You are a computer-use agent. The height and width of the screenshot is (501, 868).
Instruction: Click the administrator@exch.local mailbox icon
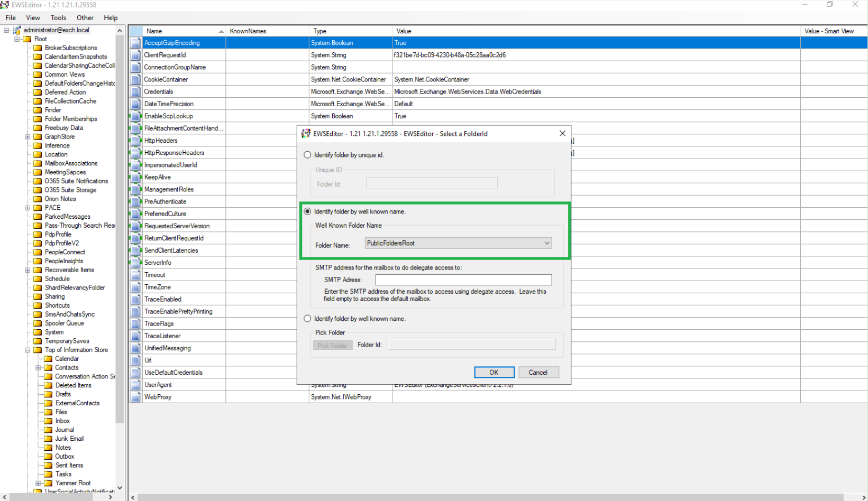coord(17,30)
